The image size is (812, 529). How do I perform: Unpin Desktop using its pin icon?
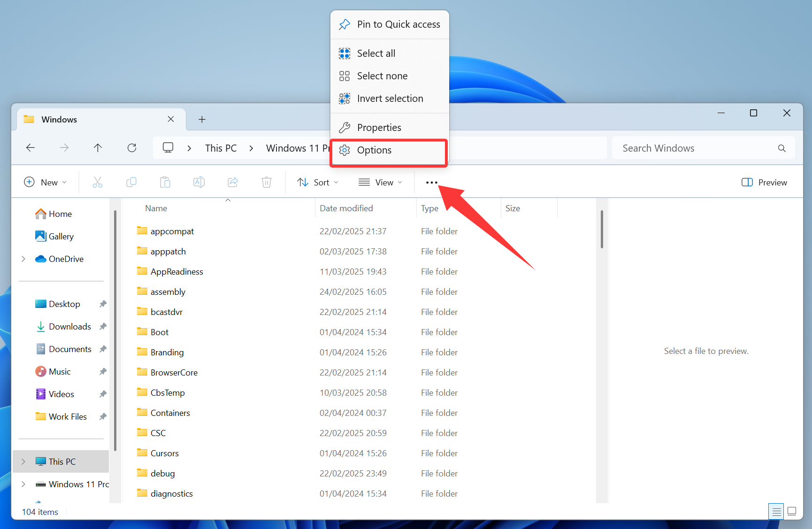(103, 304)
